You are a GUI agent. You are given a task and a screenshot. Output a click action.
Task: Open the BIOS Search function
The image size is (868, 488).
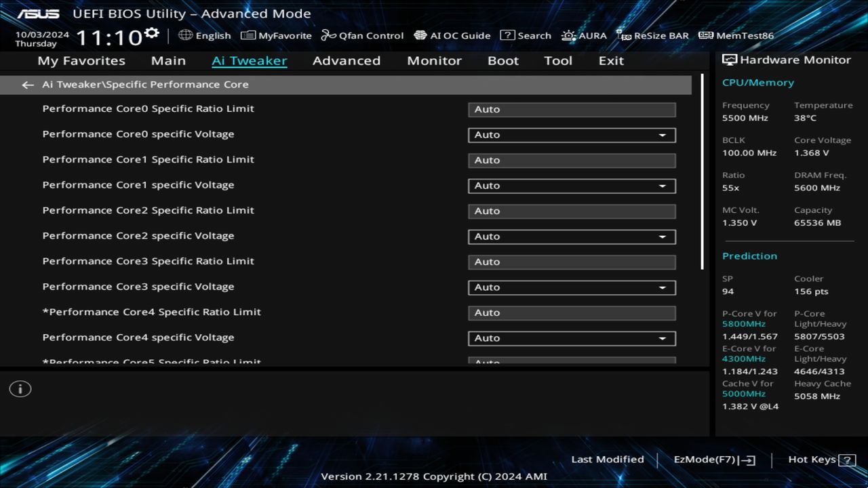pyautogui.click(x=526, y=35)
